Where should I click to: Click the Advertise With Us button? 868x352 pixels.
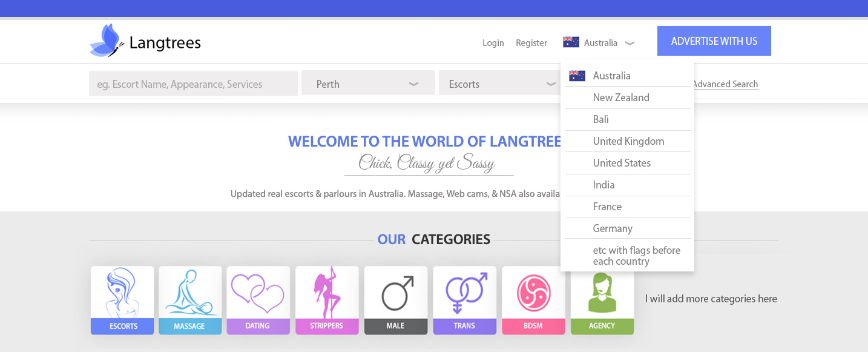click(x=714, y=41)
